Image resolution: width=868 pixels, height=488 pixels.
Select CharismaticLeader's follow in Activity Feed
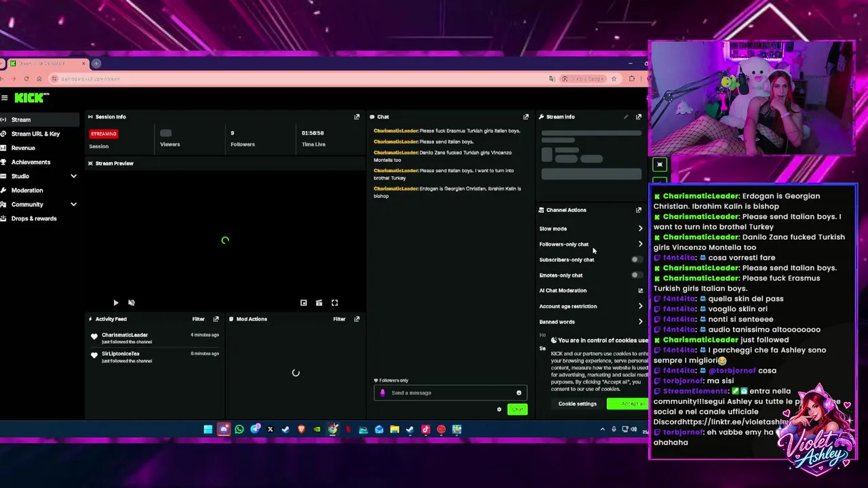[155, 338]
